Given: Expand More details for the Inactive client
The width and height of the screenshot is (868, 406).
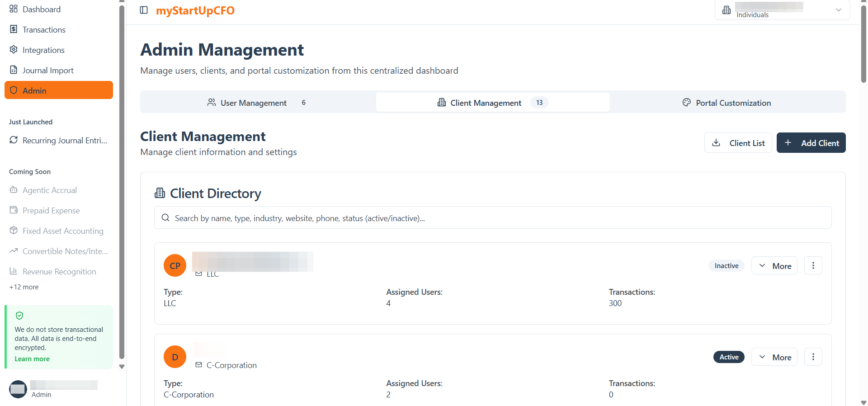Looking at the screenshot, I should pyautogui.click(x=774, y=265).
